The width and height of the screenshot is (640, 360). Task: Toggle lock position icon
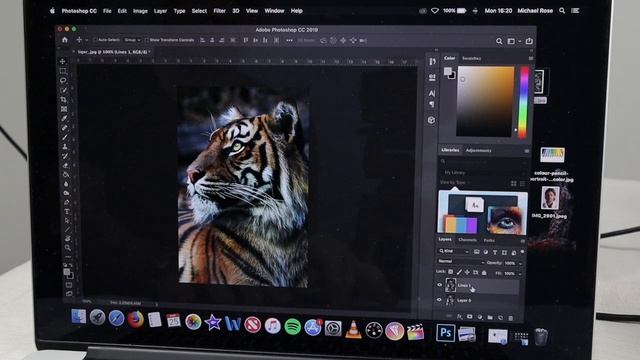tap(467, 272)
